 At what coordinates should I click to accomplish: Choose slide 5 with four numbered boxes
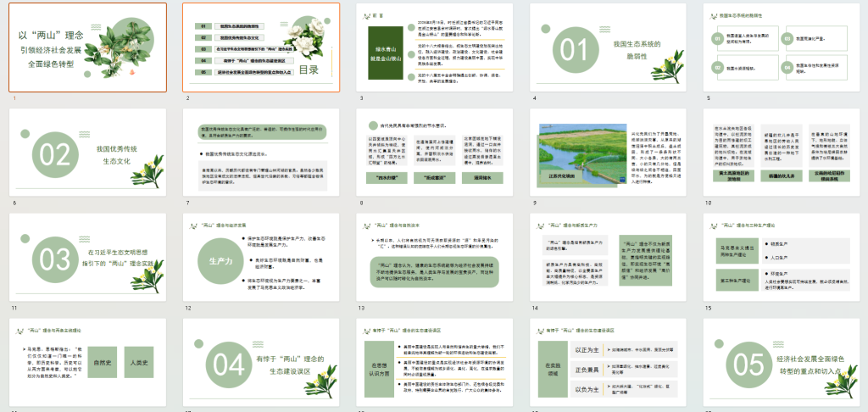pos(782,47)
